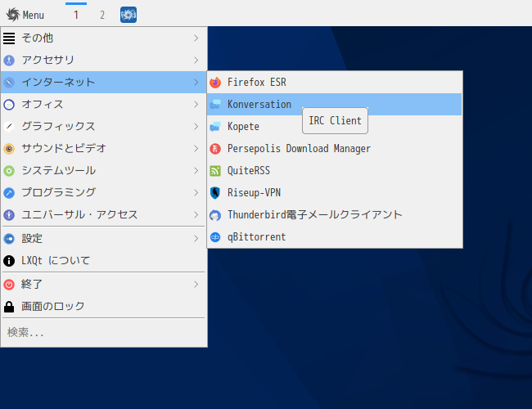Screen dimensions: 532x409
Task: Expand the サウンドとビデオ submenu arrow
Action: click(x=196, y=149)
